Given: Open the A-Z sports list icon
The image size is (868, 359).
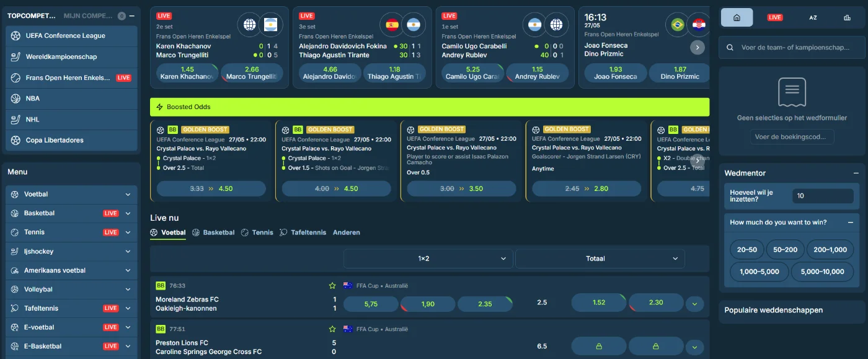Looking at the screenshot, I should coord(813,17).
